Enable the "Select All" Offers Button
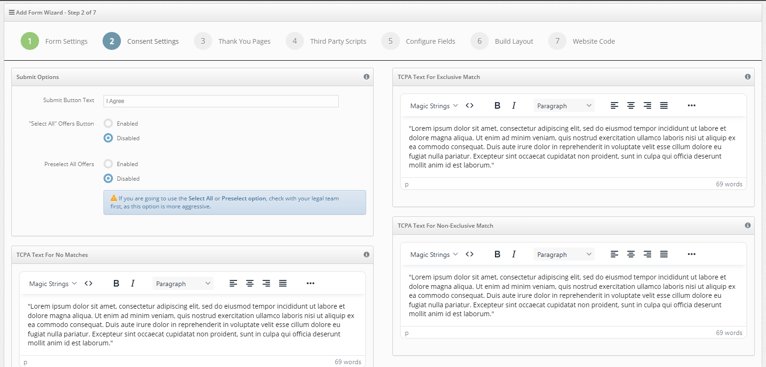This screenshot has width=766, height=367. coord(108,123)
